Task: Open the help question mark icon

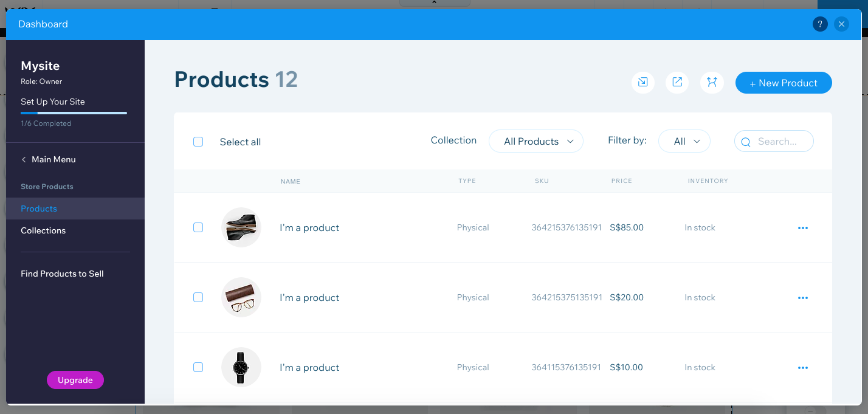Action: click(x=820, y=24)
